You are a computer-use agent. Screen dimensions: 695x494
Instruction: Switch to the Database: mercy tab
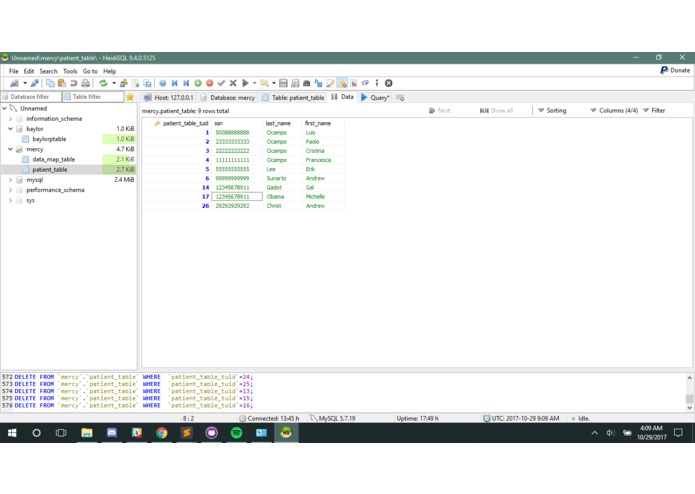228,97
